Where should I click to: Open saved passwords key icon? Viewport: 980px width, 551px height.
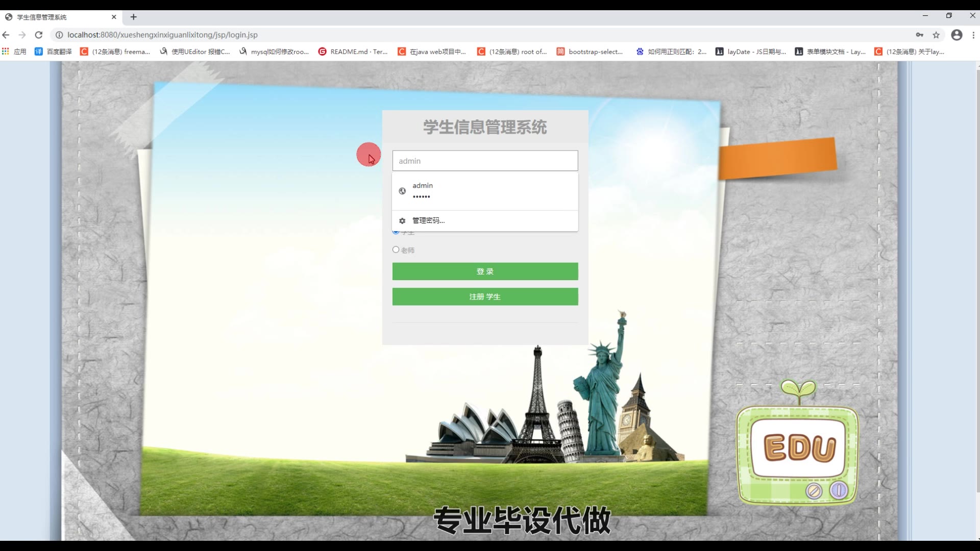919,35
